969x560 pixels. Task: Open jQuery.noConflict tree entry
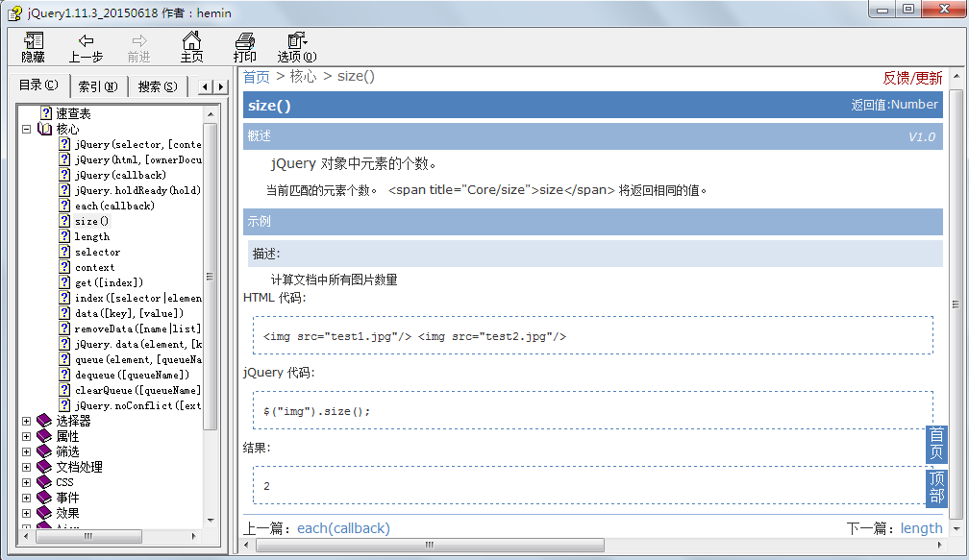[137, 405]
